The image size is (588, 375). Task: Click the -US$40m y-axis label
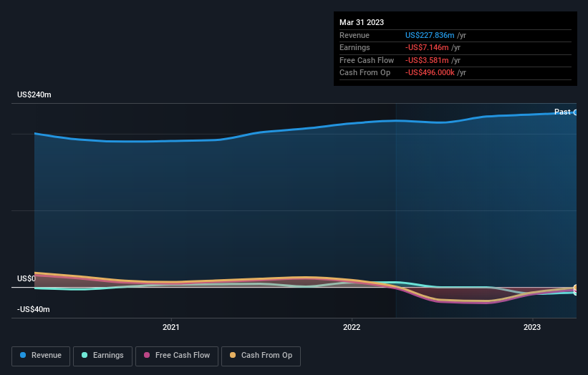(x=34, y=309)
